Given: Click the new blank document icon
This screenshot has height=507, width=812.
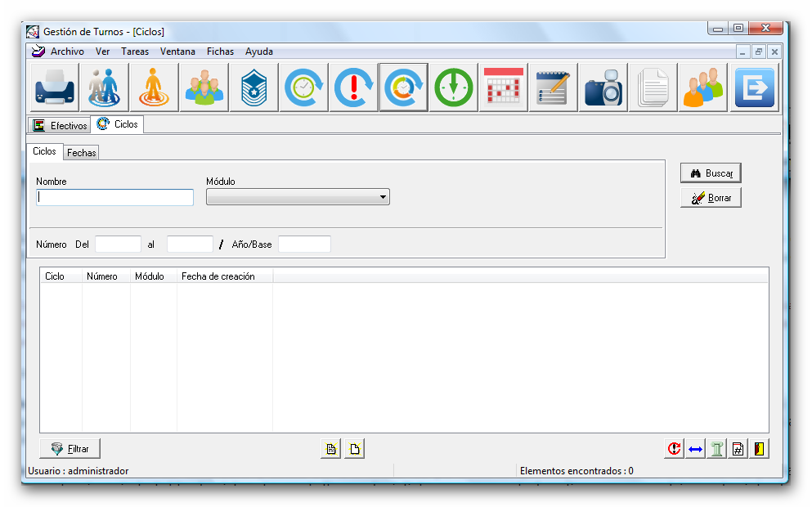Looking at the screenshot, I should (354, 449).
